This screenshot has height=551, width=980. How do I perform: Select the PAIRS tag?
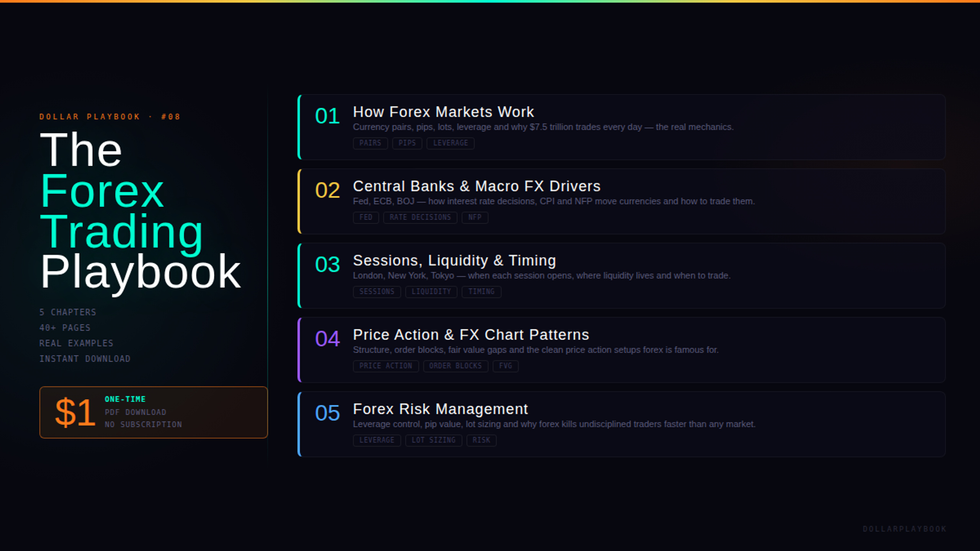[x=370, y=143]
